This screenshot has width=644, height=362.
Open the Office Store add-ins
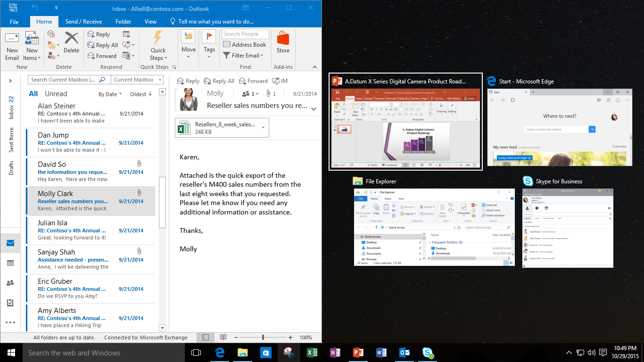pos(283,42)
